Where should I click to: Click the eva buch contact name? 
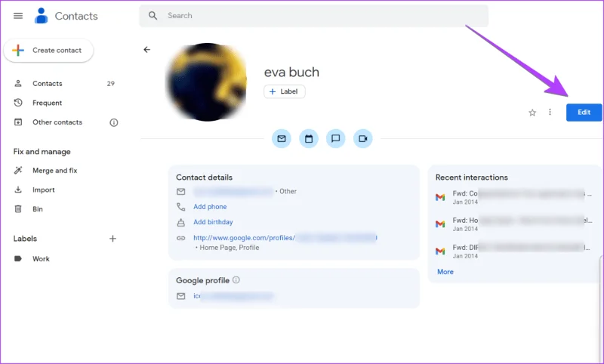click(x=291, y=72)
